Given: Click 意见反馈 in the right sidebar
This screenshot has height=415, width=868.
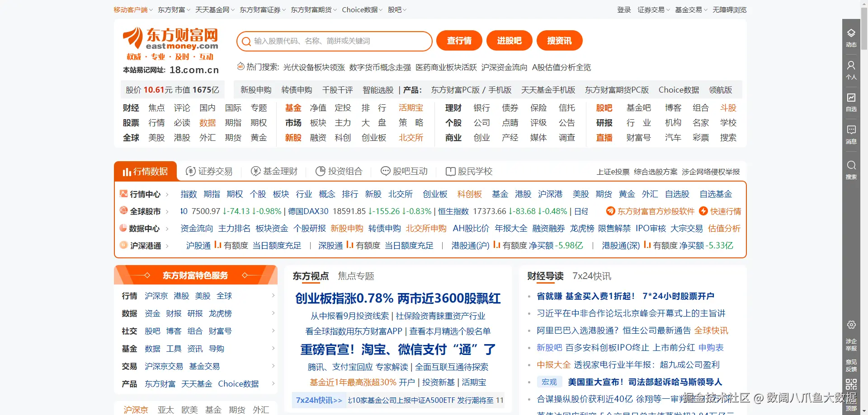Looking at the screenshot, I should coord(851,365).
